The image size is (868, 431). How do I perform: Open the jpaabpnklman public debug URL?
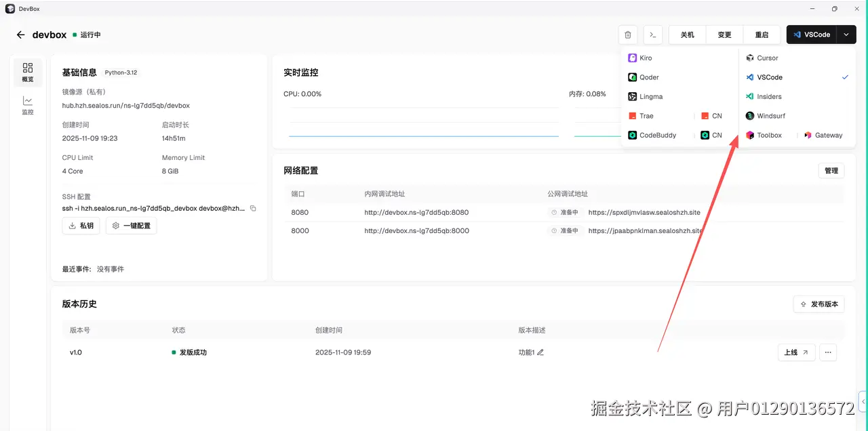(x=646, y=230)
